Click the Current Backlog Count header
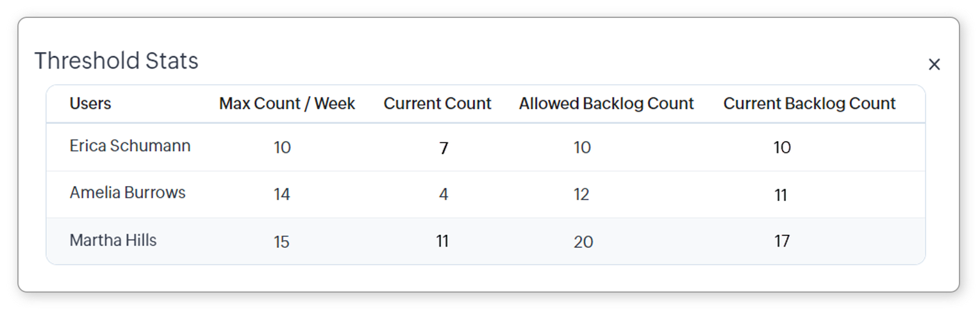This screenshot has width=980, height=319. click(x=809, y=103)
